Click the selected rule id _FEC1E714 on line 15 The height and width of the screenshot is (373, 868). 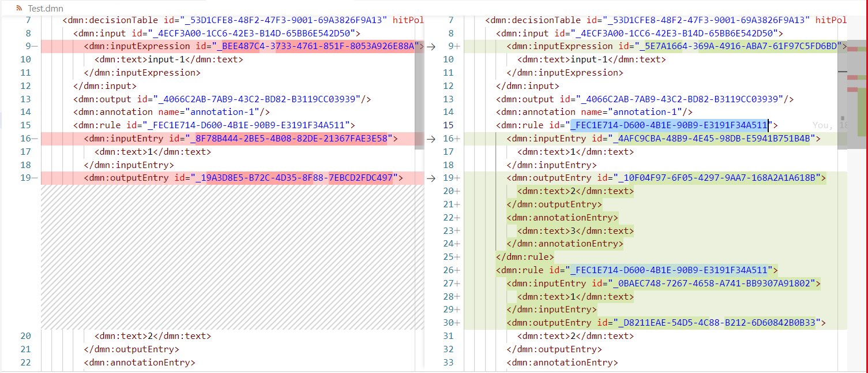(670, 125)
